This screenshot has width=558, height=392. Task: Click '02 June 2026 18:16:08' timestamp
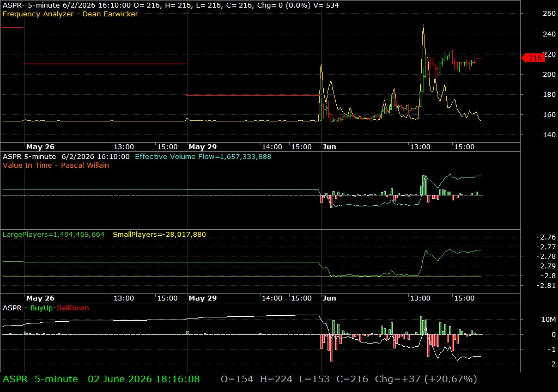click(144, 379)
